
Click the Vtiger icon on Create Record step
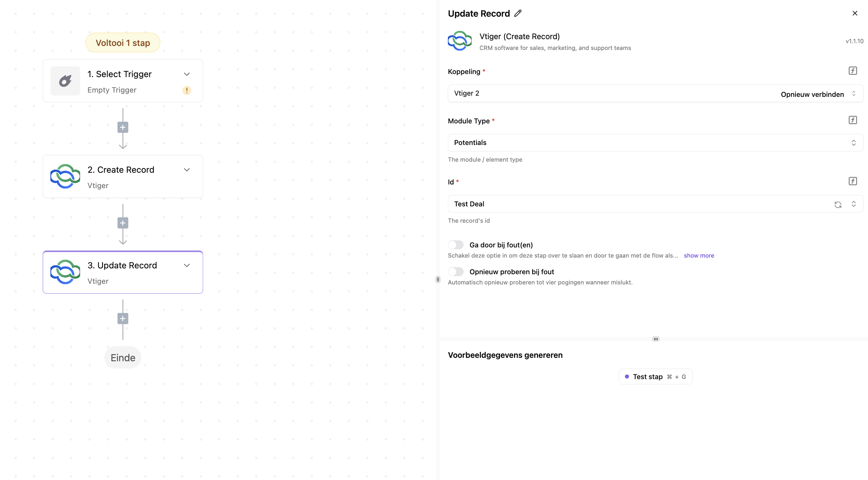[x=65, y=176]
